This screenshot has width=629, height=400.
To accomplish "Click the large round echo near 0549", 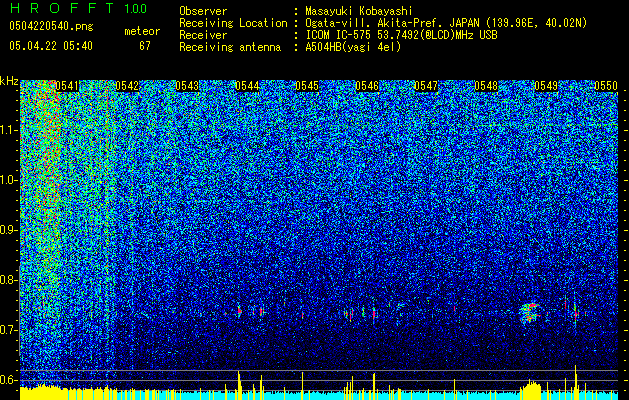I will click(x=530, y=313).
